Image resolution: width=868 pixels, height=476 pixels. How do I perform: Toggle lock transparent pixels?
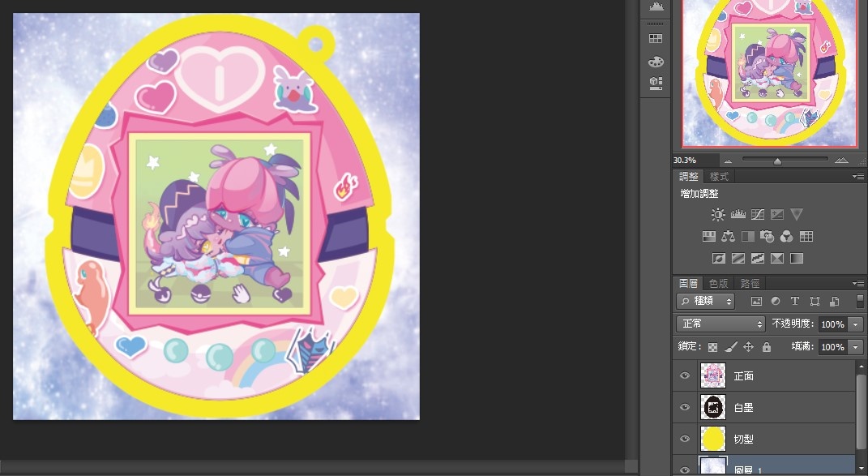[713, 347]
